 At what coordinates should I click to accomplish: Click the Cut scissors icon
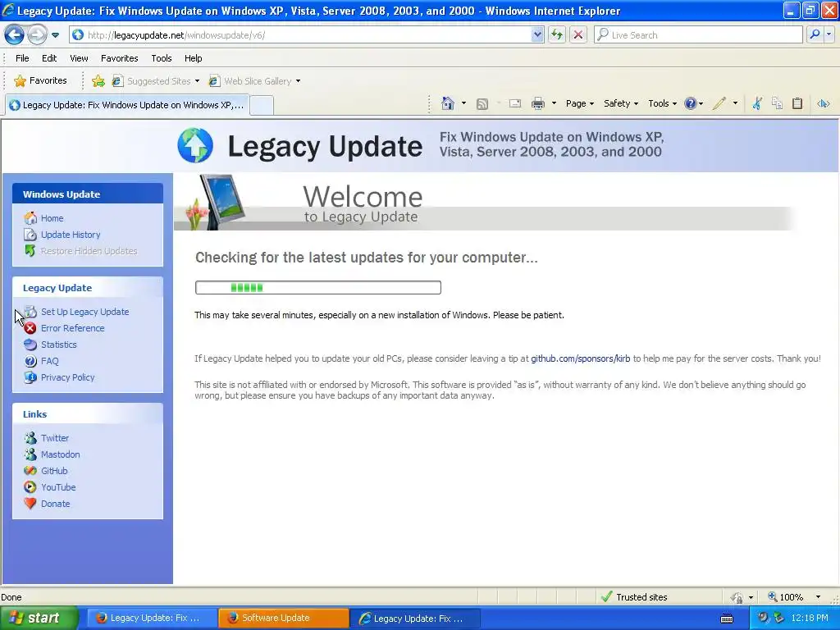coord(757,103)
